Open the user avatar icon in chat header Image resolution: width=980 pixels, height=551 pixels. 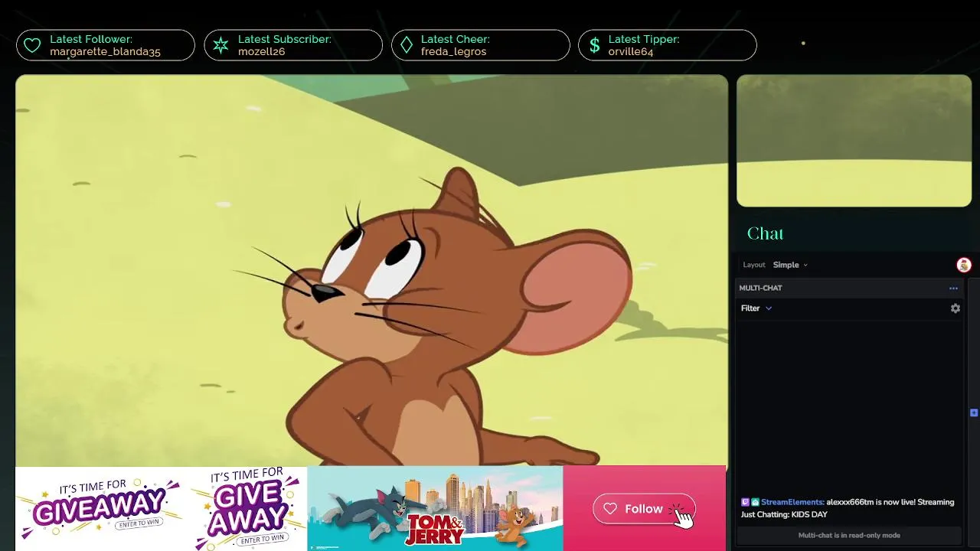(x=964, y=265)
